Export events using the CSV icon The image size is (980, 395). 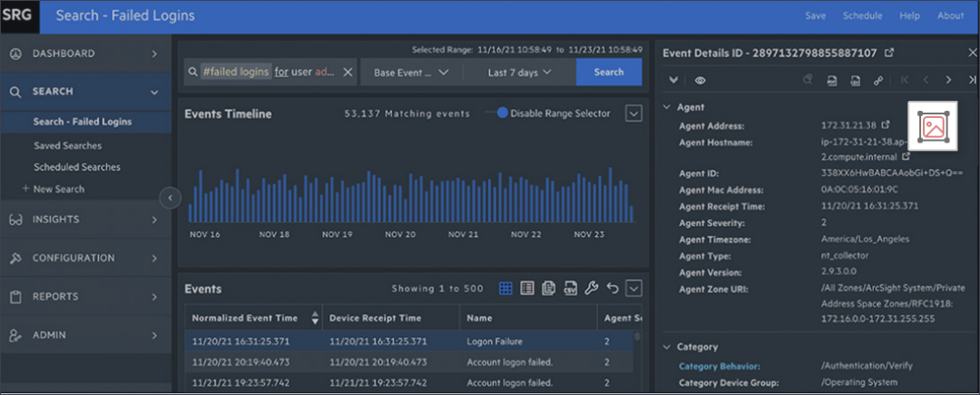tap(570, 289)
